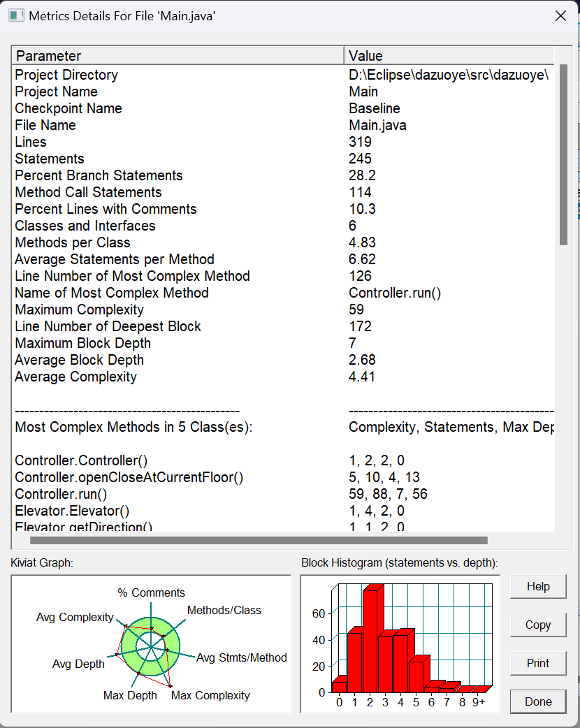This screenshot has width=580, height=728.
Task: Click the Avg Complexity axis label
Action: click(x=75, y=617)
